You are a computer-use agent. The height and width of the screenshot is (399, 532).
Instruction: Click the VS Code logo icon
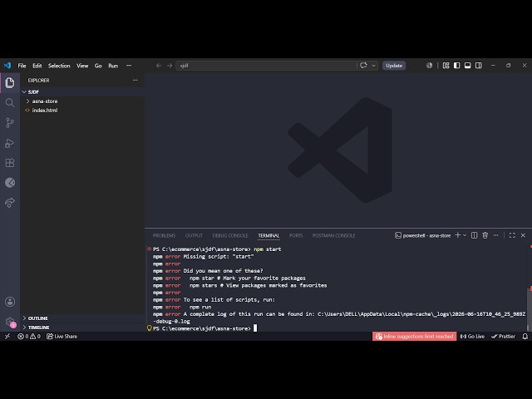click(x=7, y=66)
